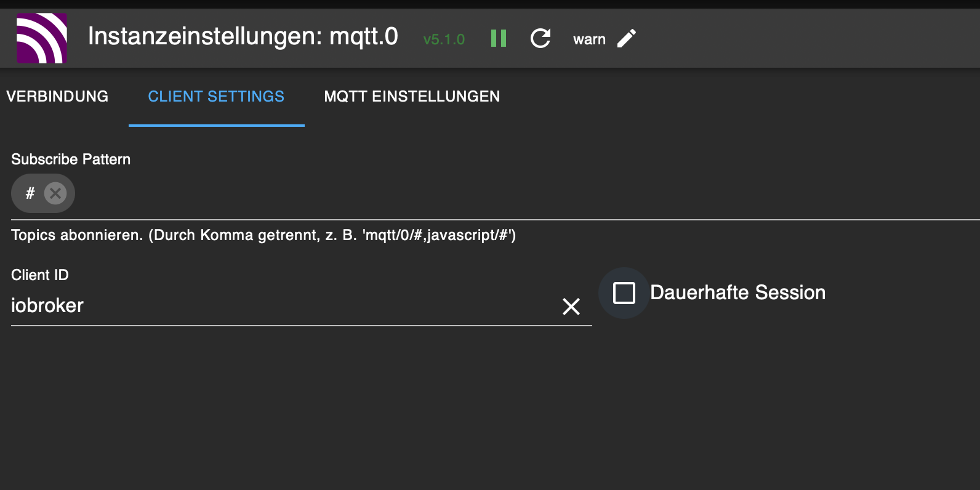
Task: Pause the mqtt.0 instance
Action: (499, 39)
